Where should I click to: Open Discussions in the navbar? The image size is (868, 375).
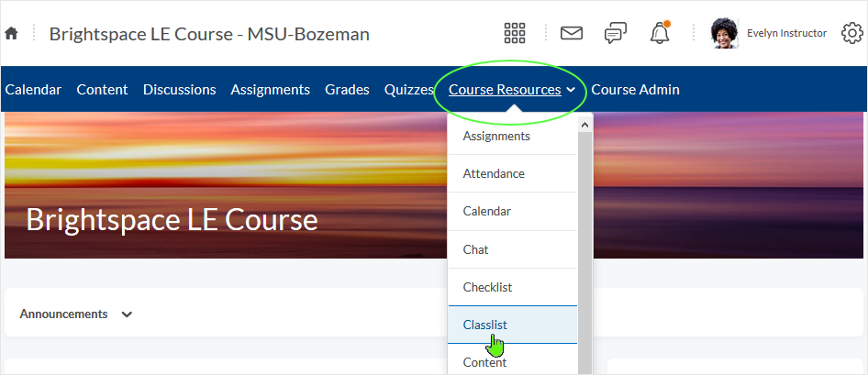coord(179,90)
